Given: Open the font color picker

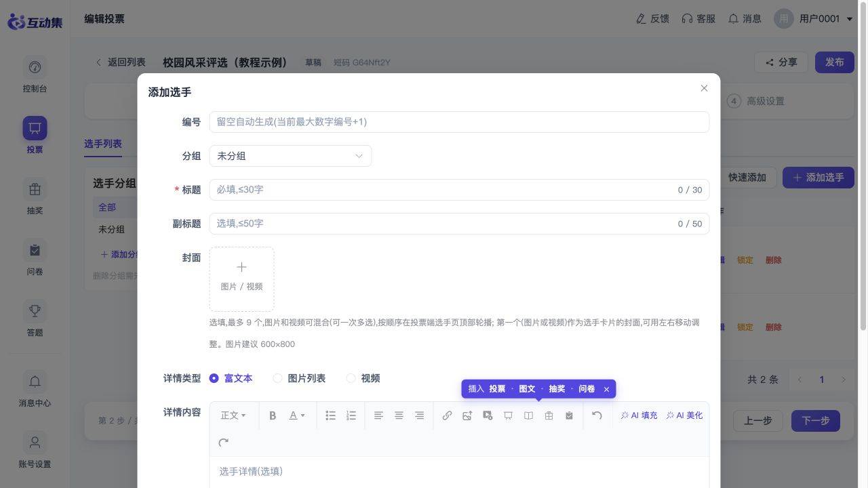Looking at the screenshot, I should click(297, 415).
